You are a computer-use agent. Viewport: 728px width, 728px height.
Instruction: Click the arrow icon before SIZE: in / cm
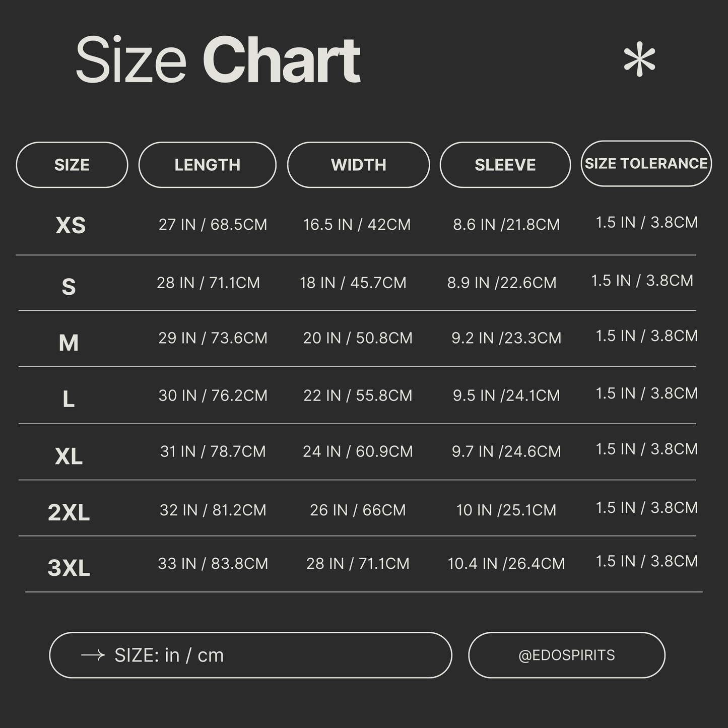click(93, 655)
